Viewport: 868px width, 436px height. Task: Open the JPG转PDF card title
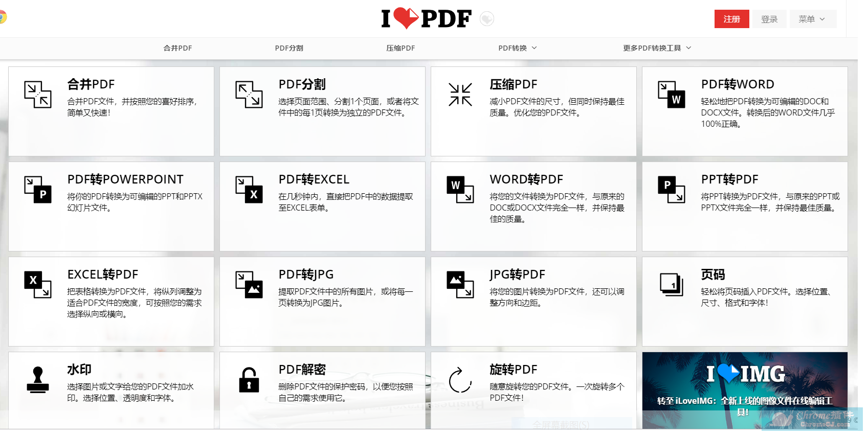click(x=517, y=274)
